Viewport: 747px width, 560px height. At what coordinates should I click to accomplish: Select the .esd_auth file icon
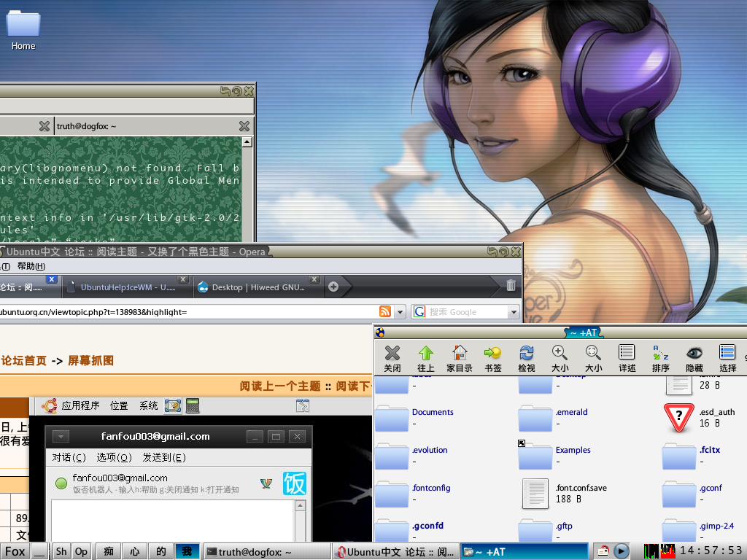679,418
